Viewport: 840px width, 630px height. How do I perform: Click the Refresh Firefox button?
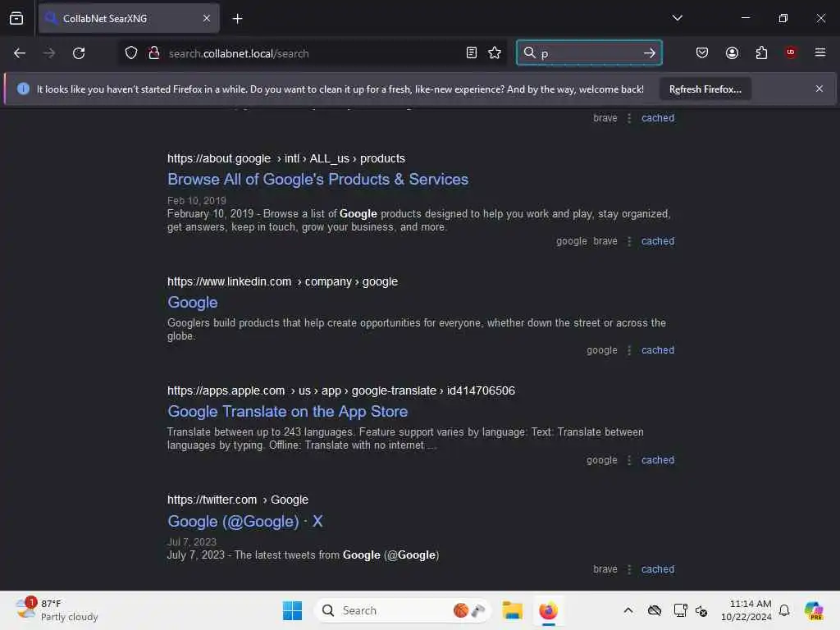point(705,89)
